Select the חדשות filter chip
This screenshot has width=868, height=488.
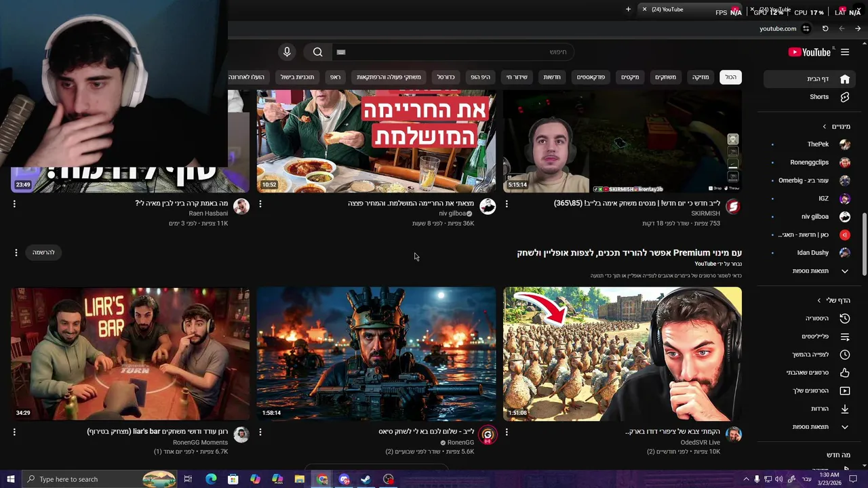552,77
